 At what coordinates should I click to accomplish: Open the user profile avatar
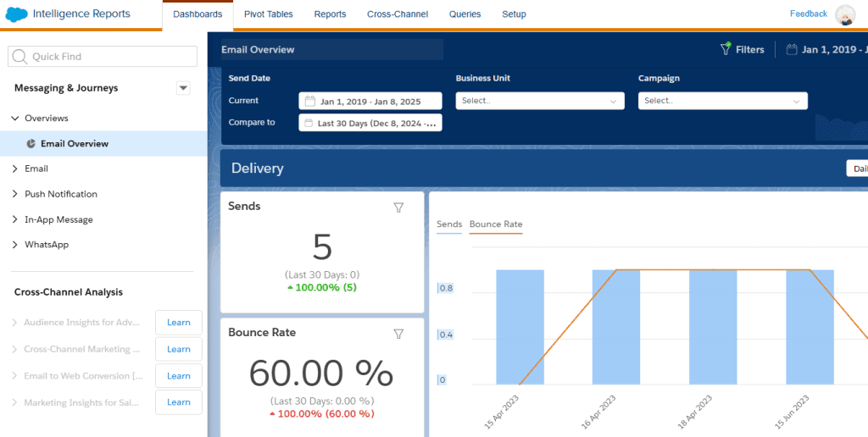[x=844, y=14]
